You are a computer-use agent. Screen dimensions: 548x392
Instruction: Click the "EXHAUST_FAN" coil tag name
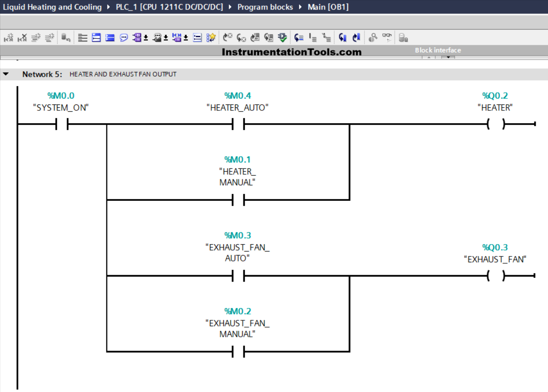tap(495, 259)
